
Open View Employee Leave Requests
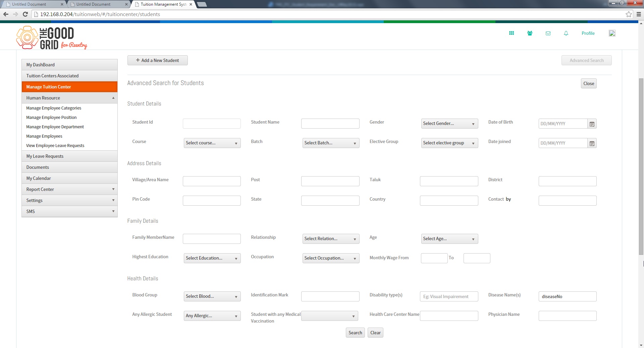[x=55, y=145]
